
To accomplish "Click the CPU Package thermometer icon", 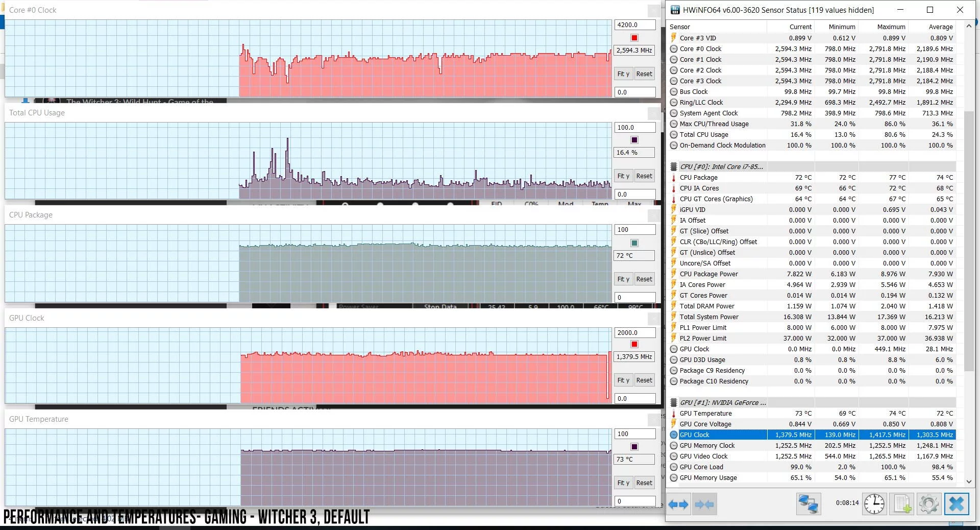I will 674,177.
